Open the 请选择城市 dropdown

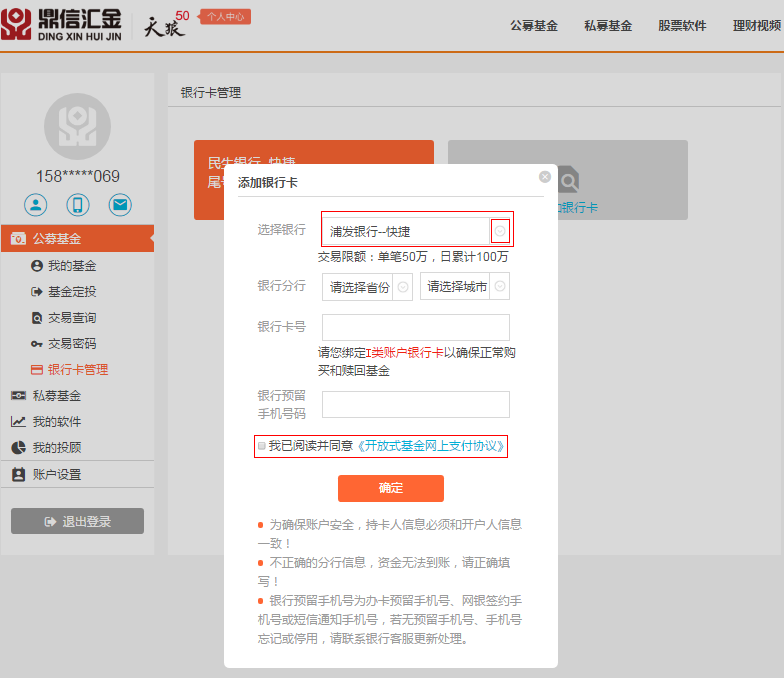coord(465,286)
